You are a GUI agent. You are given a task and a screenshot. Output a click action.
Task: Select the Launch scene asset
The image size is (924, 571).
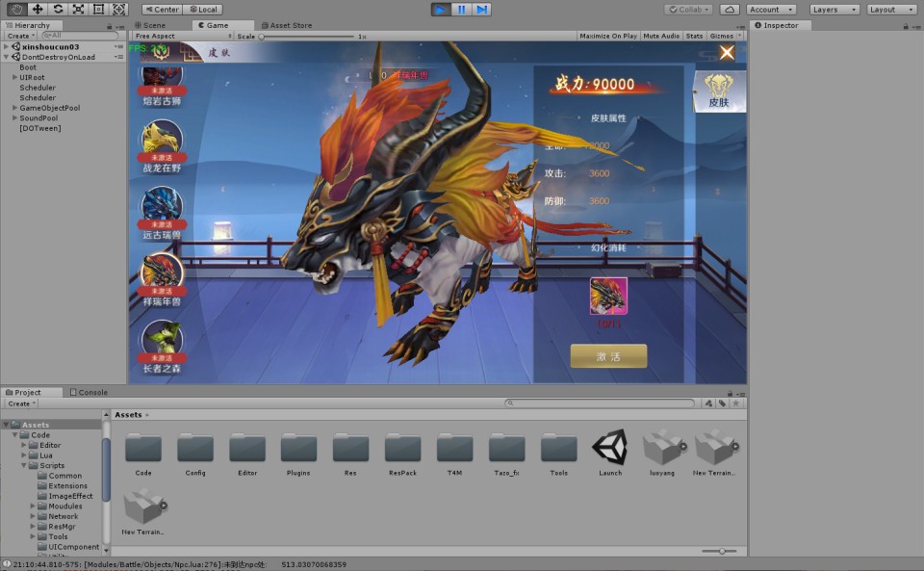610,453
